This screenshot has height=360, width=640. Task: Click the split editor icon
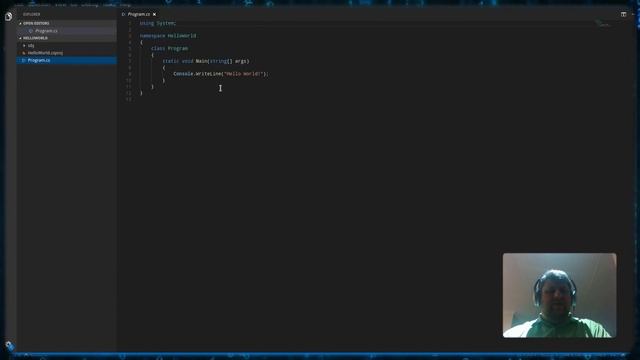[x=623, y=14]
